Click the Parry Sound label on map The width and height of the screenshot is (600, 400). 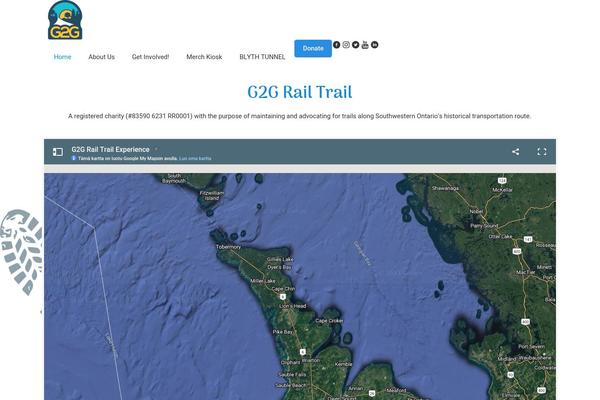tap(484, 226)
